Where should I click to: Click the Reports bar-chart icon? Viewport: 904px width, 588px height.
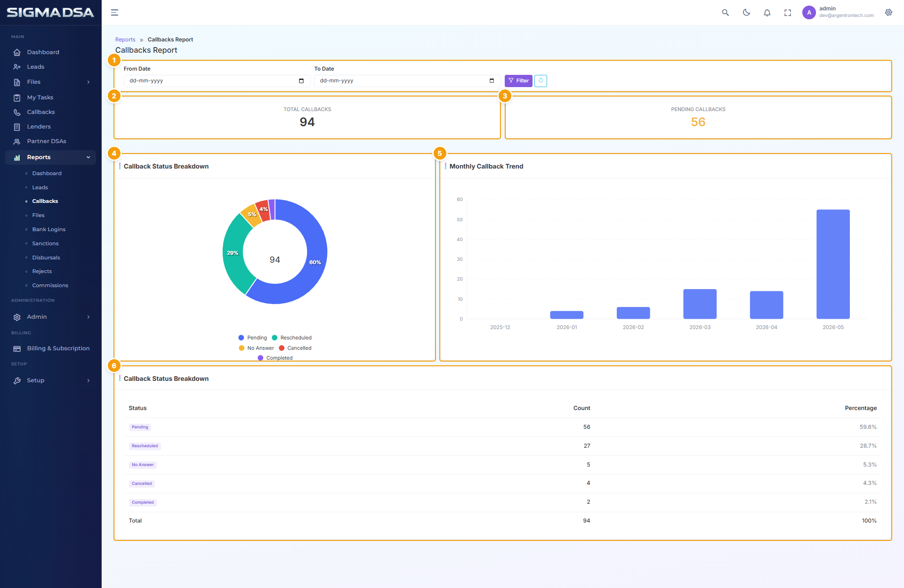[x=17, y=158]
